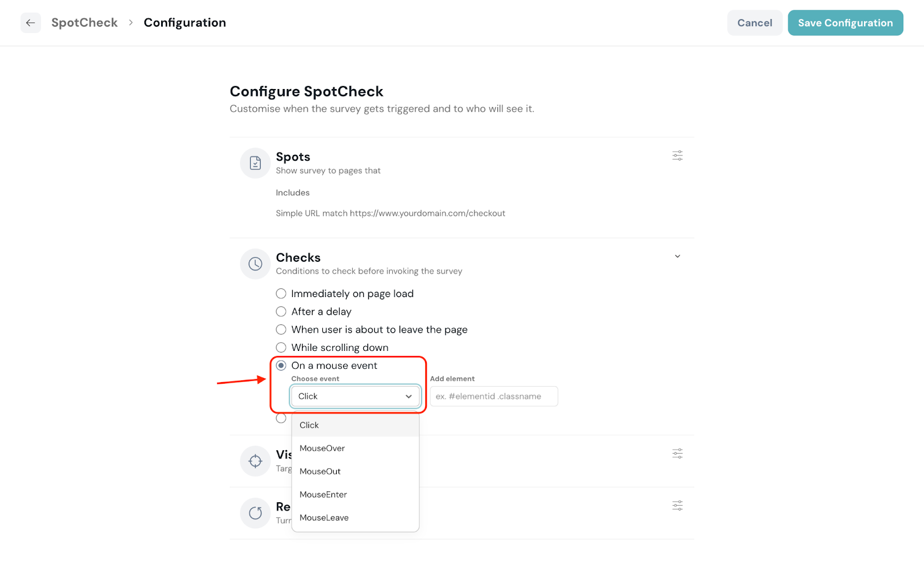Collapse the Checks section chevron
The width and height of the screenshot is (924, 578).
pyautogui.click(x=677, y=257)
